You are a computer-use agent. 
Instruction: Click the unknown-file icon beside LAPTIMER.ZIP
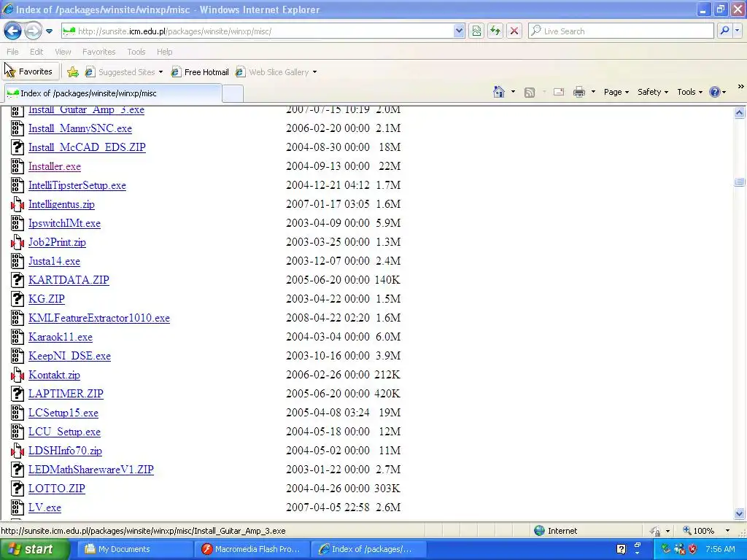18,394
